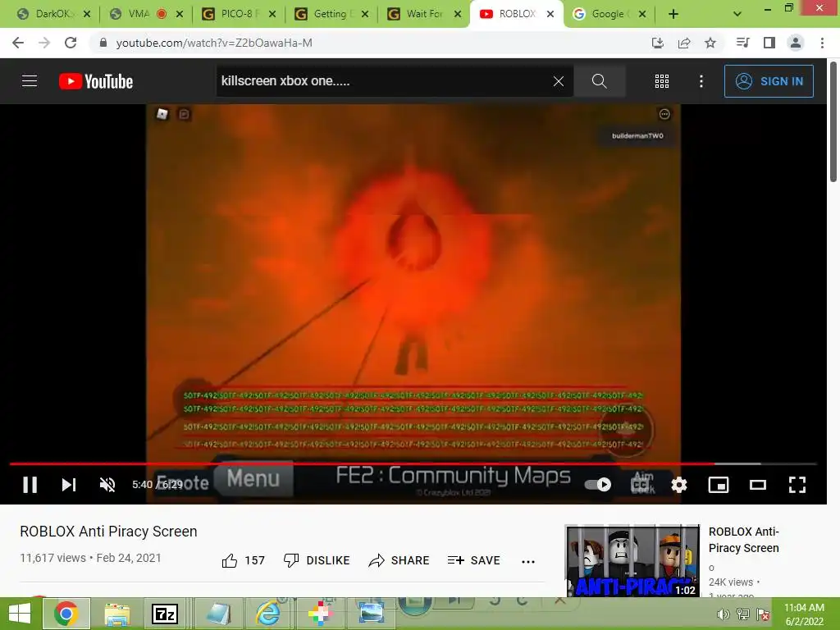
Task: Enable miniplayer mode
Action: [x=719, y=485]
